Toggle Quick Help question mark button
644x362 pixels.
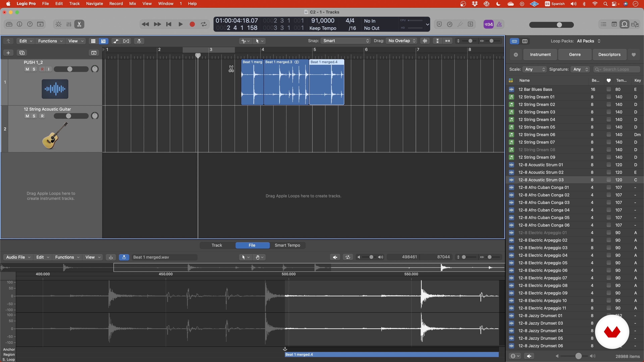(30, 24)
